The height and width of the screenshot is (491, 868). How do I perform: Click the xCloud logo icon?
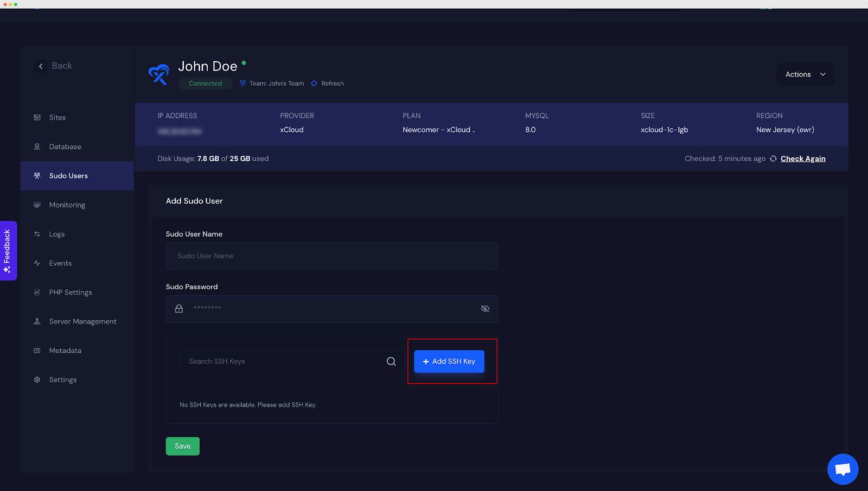[x=159, y=74]
